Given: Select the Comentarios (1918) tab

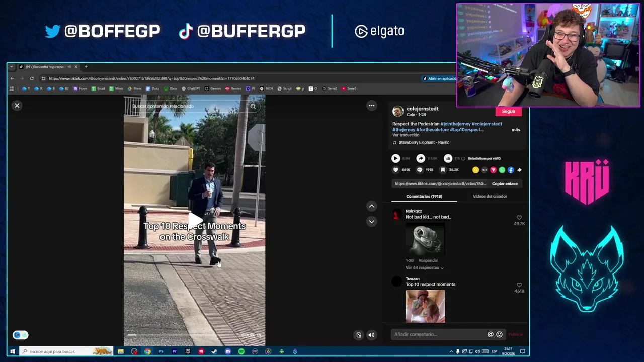Looking at the screenshot, I should [x=424, y=196].
